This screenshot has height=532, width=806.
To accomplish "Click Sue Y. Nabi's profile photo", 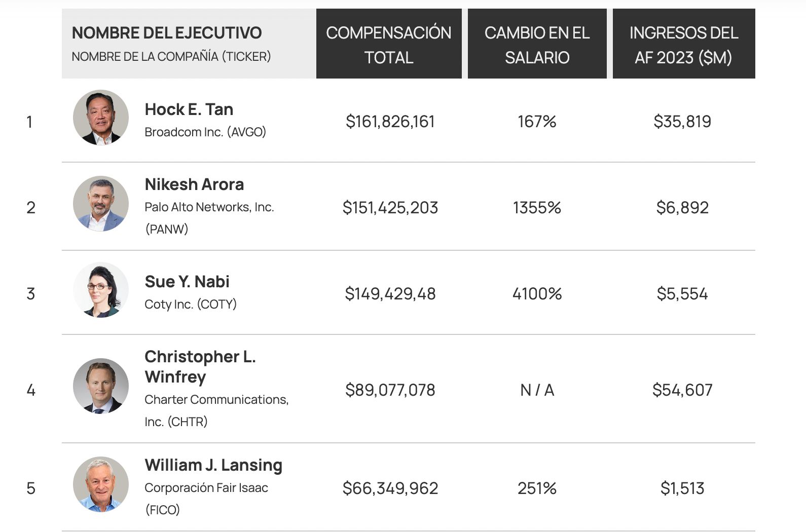I will (x=101, y=290).
